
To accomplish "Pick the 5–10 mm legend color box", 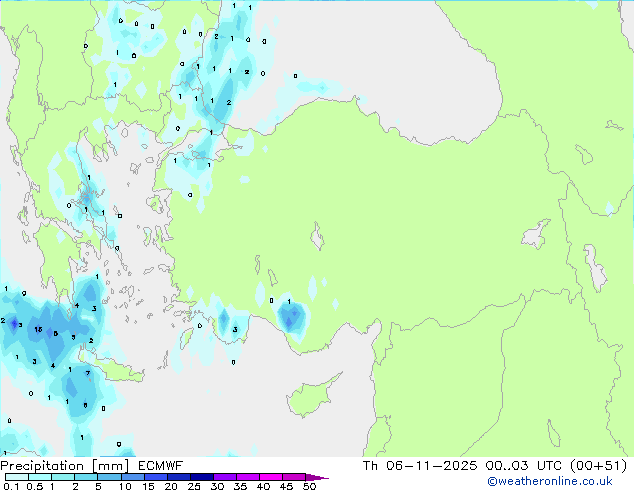I will [109, 477].
